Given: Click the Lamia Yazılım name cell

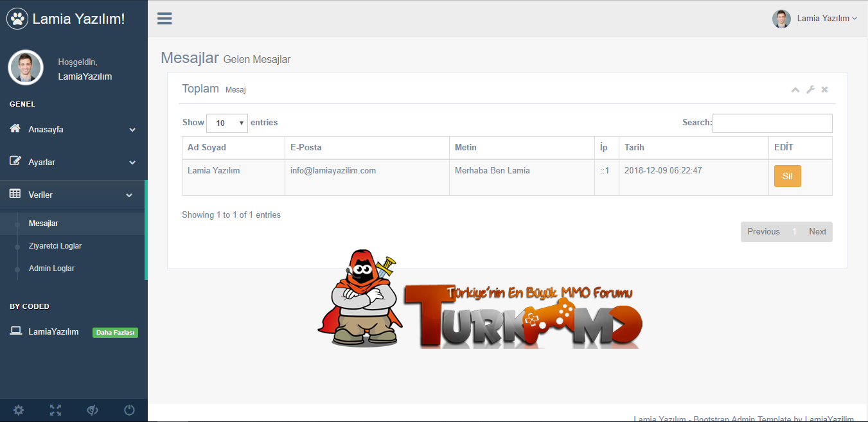Looking at the screenshot, I should tap(233, 177).
